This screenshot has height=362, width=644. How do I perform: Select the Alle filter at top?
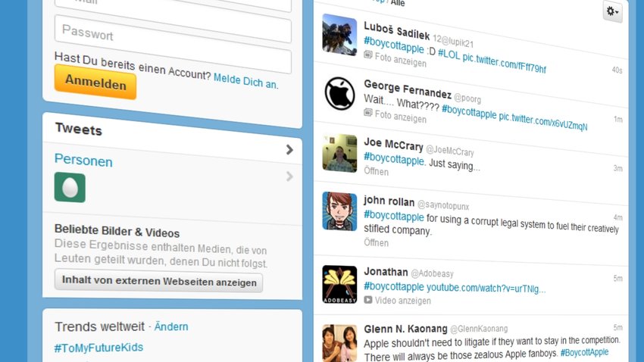pyautogui.click(x=398, y=3)
